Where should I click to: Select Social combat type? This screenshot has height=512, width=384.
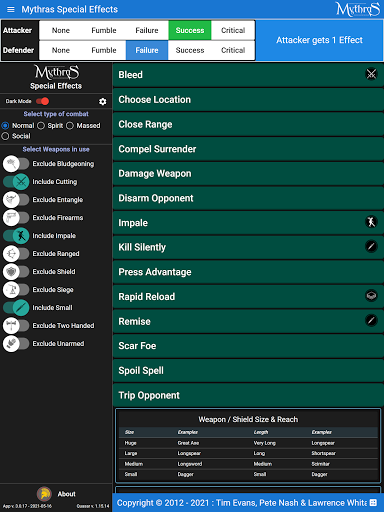pyautogui.click(x=5, y=136)
